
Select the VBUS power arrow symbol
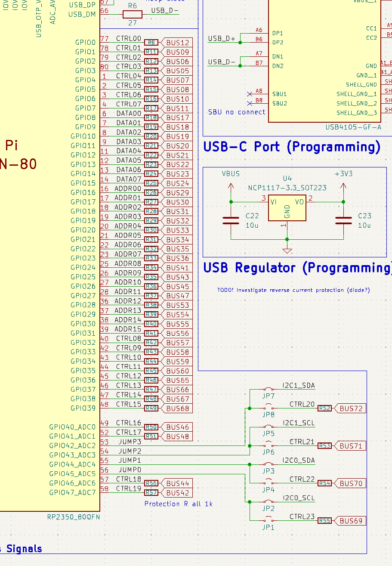tap(231, 188)
